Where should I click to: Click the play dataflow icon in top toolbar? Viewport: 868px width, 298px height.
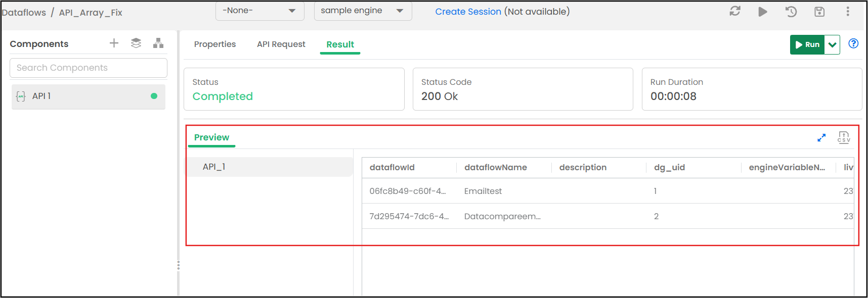click(763, 11)
